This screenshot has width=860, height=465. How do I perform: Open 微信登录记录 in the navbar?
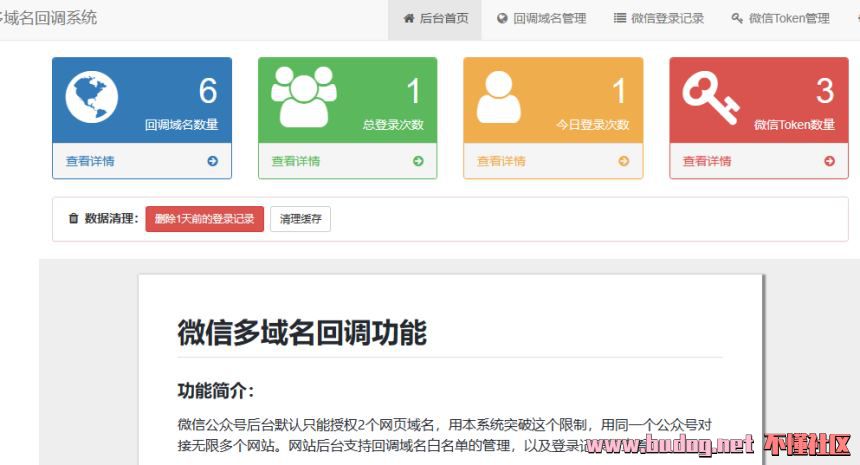(x=658, y=18)
